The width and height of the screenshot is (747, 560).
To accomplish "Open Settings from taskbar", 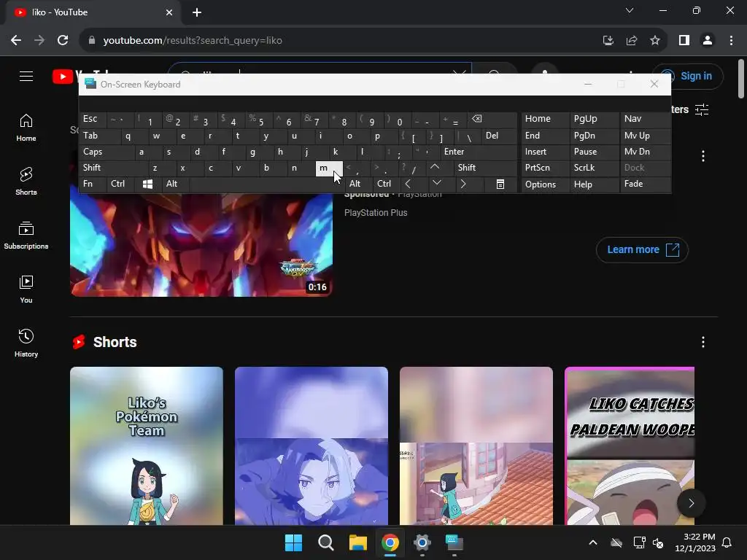I will (422, 542).
